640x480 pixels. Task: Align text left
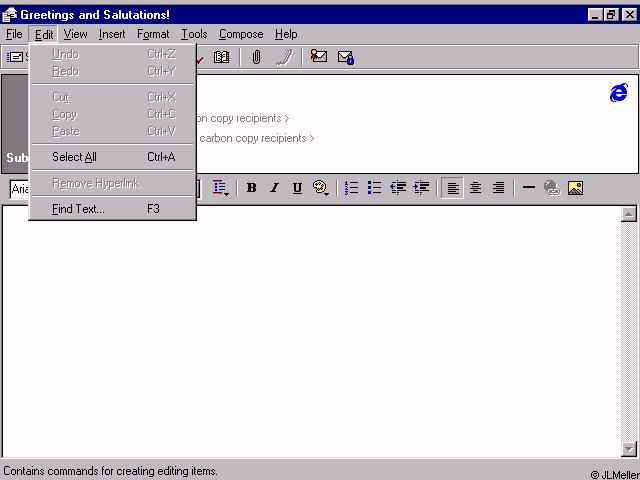coord(453,188)
